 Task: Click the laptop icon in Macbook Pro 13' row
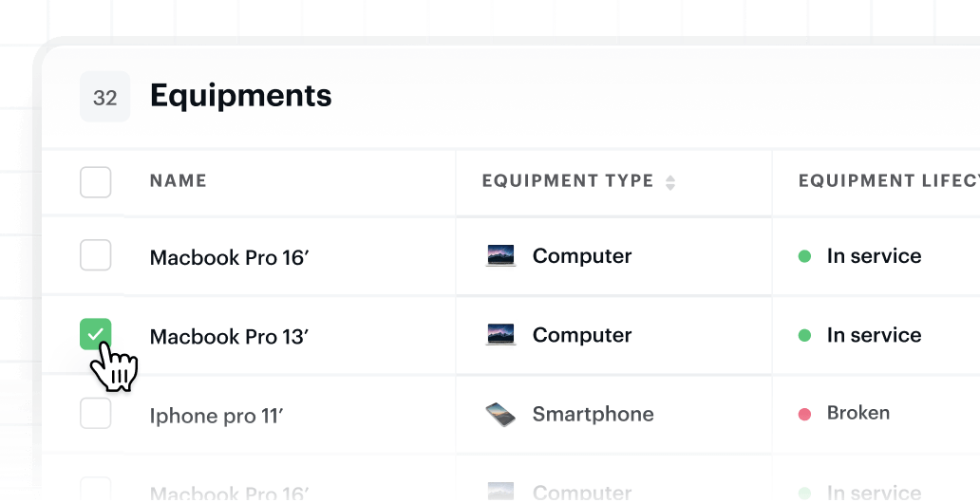[500, 335]
